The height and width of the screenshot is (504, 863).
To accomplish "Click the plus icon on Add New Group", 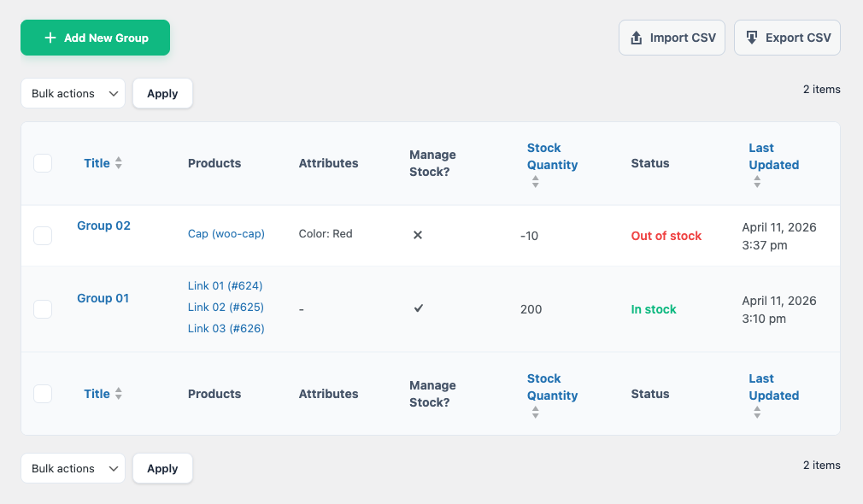I will 50,38.
